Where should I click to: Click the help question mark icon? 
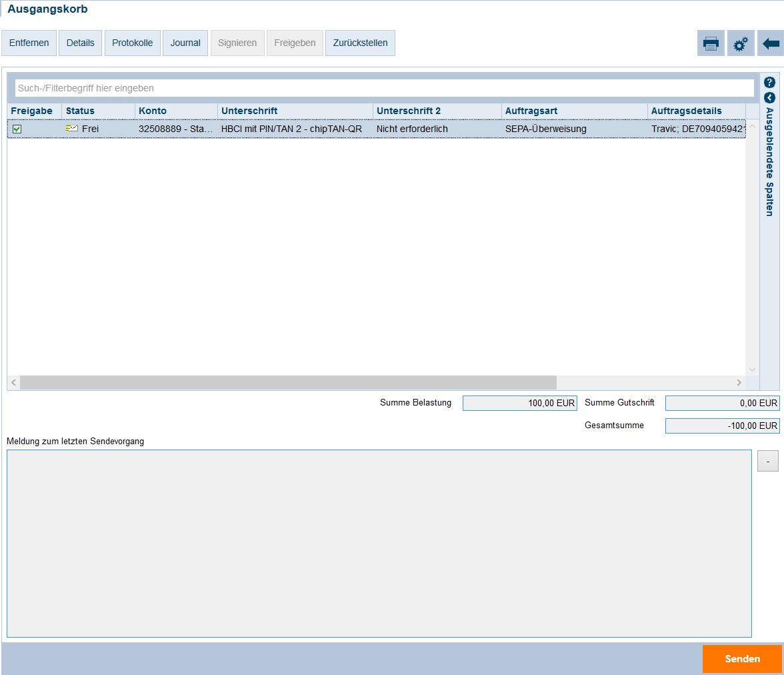pos(769,83)
